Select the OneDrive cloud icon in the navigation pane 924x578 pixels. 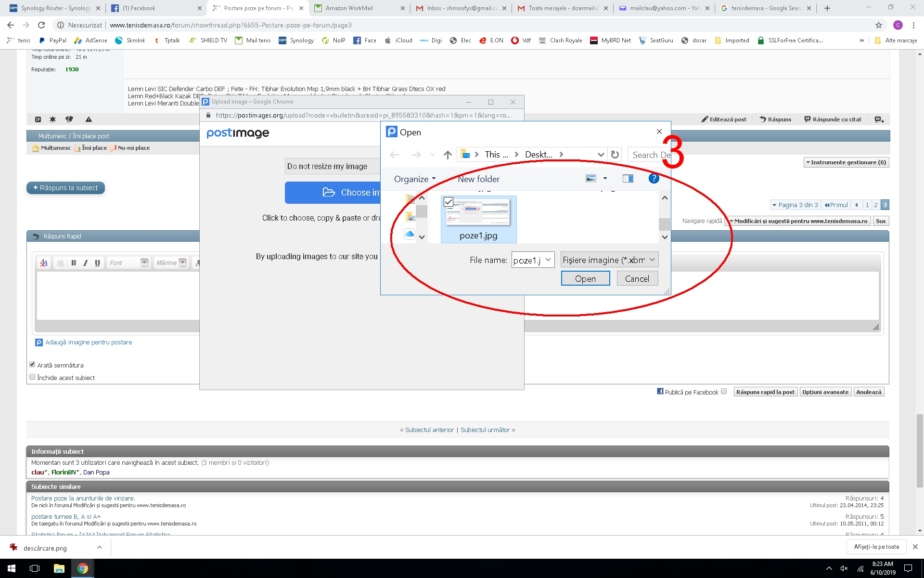pos(410,234)
